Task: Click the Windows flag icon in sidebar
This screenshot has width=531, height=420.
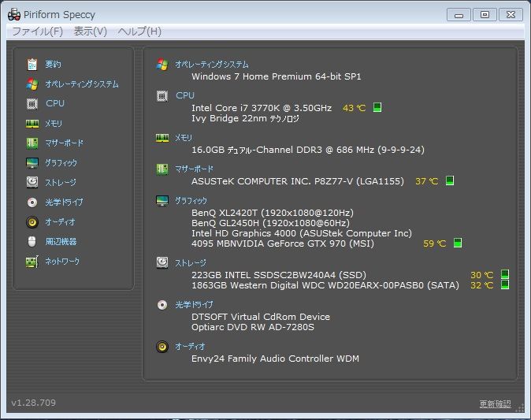Action: pyautogui.click(x=32, y=84)
